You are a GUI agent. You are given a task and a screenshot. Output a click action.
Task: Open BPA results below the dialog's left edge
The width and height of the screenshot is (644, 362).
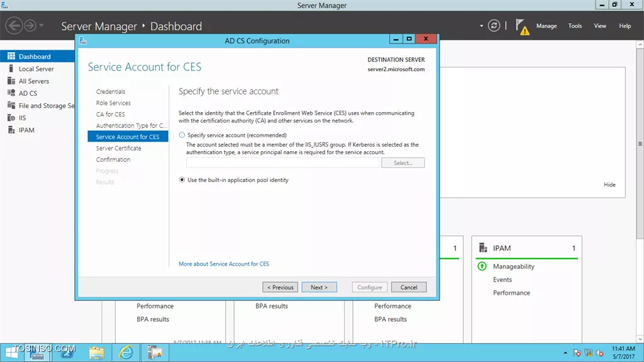(x=153, y=319)
